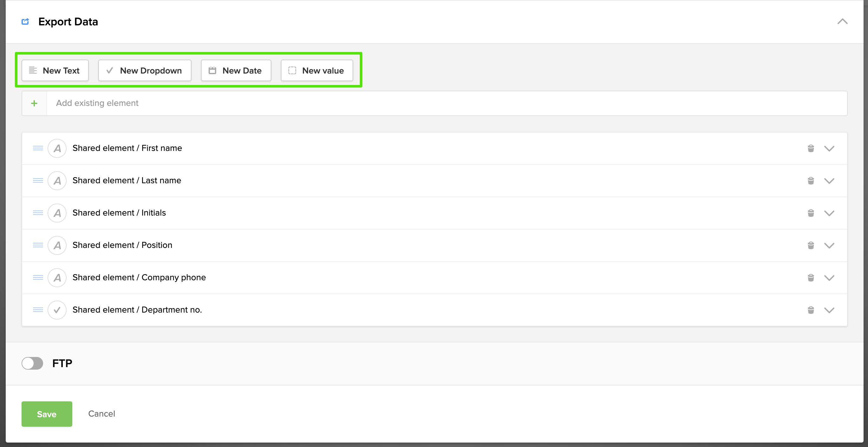Save the export configuration
This screenshot has width=868, height=447.
coord(47,414)
